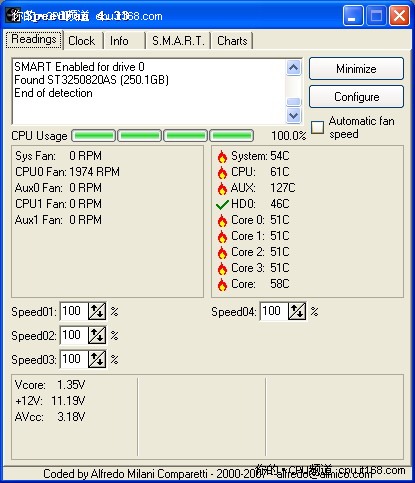Click the flame icon beside CPU 61C
The image size is (415, 483).
(222, 172)
